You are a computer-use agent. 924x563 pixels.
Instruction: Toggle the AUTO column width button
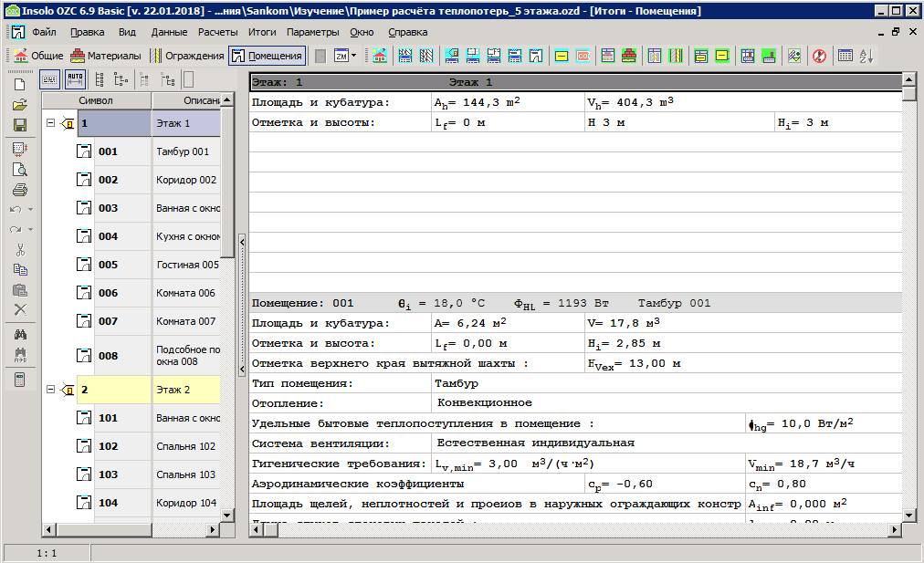(x=76, y=79)
